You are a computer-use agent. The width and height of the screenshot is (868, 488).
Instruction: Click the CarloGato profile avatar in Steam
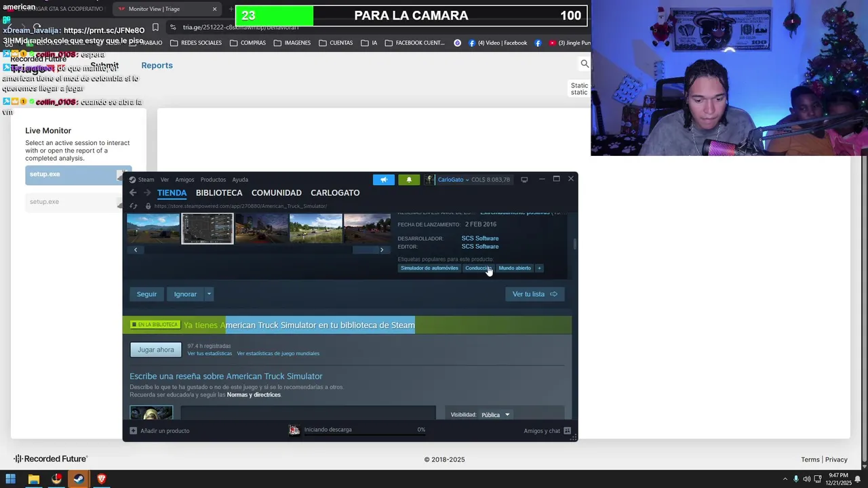click(429, 180)
